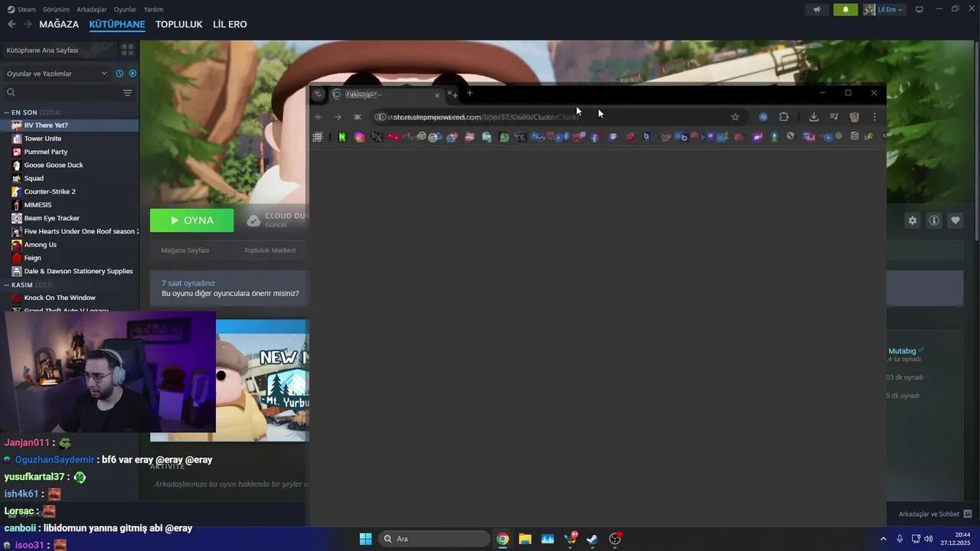Collapse the KASIM category
The image size is (980, 551).
point(28,285)
